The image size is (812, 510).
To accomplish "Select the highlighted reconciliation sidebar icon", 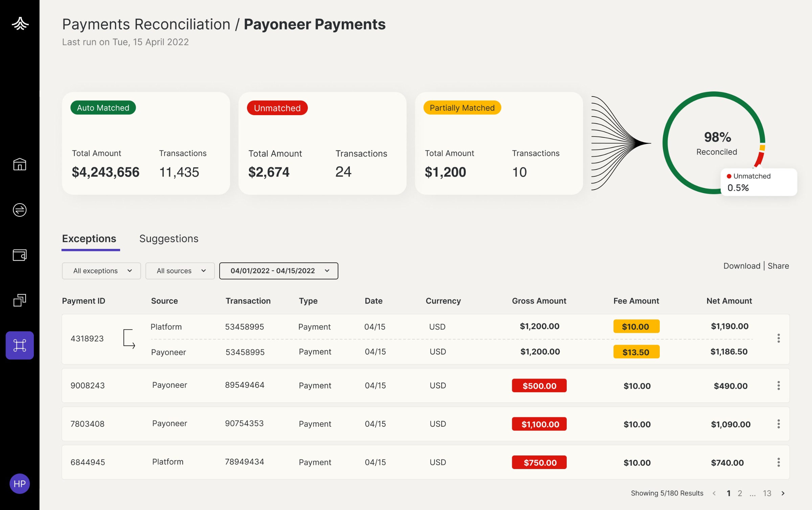I will tap(20, 345).
